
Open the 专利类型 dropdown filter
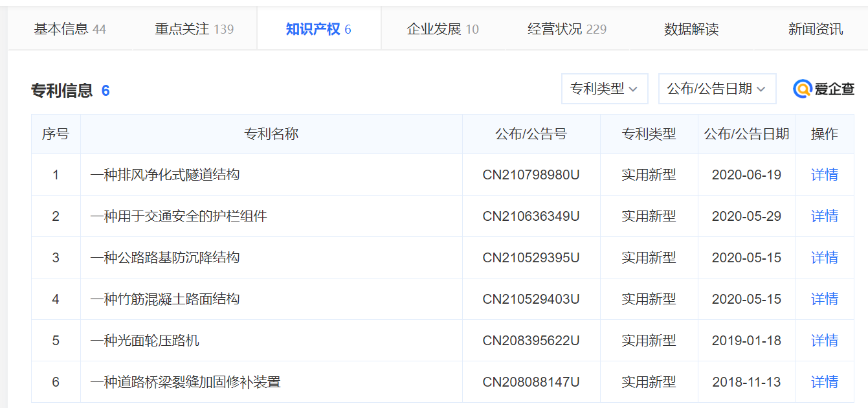pyautogui.click(x=604, y=89)
